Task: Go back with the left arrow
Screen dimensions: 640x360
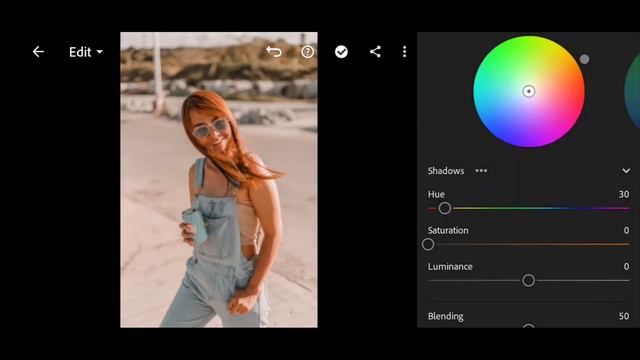Action: 38,52
